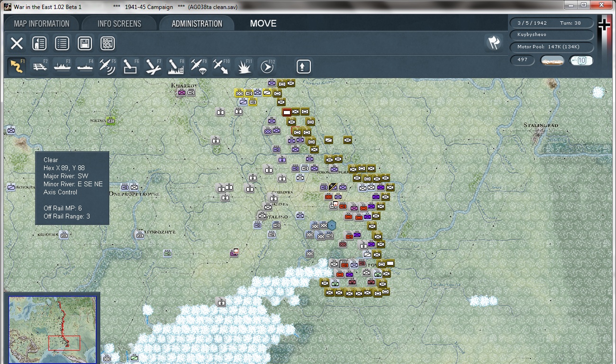Switch to the Map Information tab

click(x=42, y=24)
